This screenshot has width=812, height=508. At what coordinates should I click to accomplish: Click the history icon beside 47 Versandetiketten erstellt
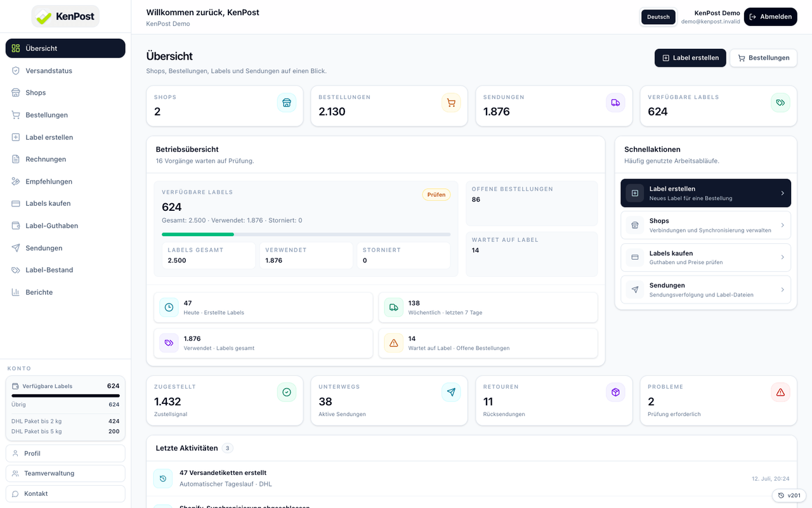pos(163,479)
